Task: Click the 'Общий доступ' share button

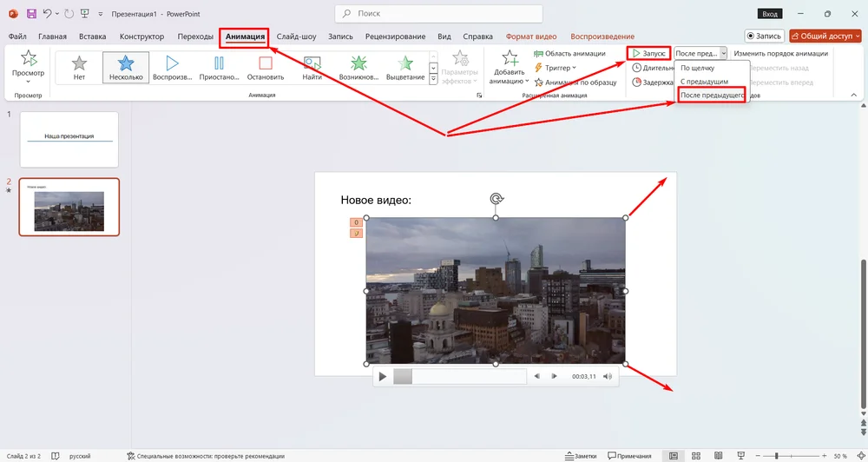Action: pos(825,36)
